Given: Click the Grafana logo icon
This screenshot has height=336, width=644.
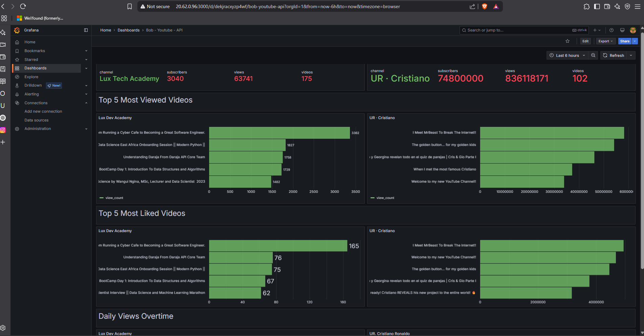Looking at the screenshot, I should [17, 30].
